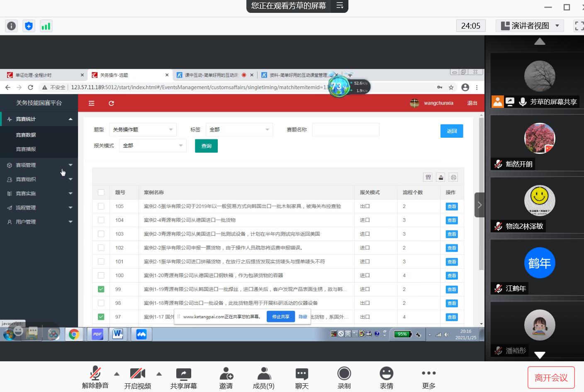Open the network signal status icon

(x=46, y=26)
